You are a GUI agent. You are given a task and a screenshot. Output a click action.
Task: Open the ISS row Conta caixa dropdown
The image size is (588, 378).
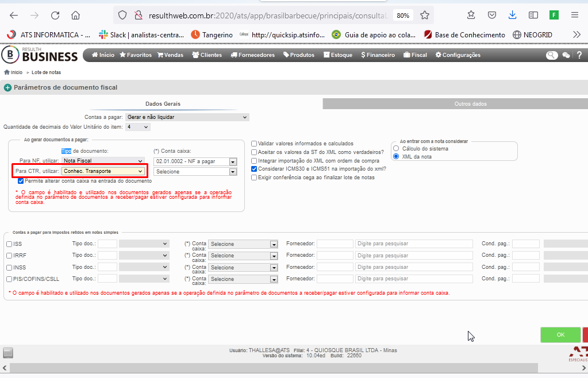click(x=243, y=244)
